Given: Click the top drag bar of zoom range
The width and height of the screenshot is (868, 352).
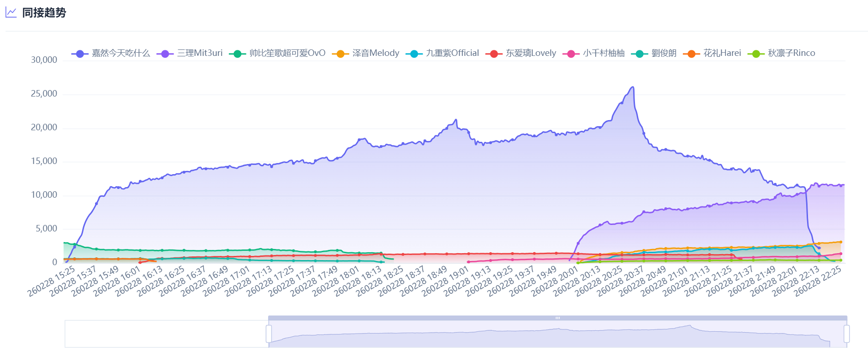Looking at the screenshot, I should coord(557,318).
